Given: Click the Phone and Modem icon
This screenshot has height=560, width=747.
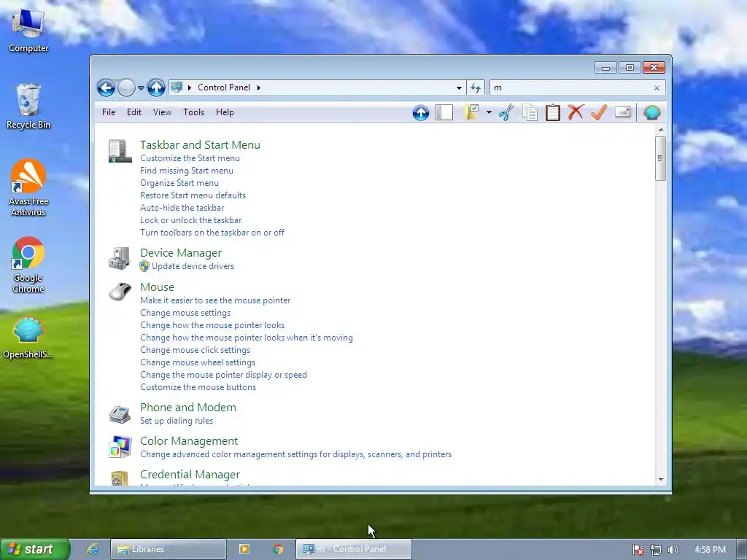Looking at the screenshot, I should coord(120,413).
